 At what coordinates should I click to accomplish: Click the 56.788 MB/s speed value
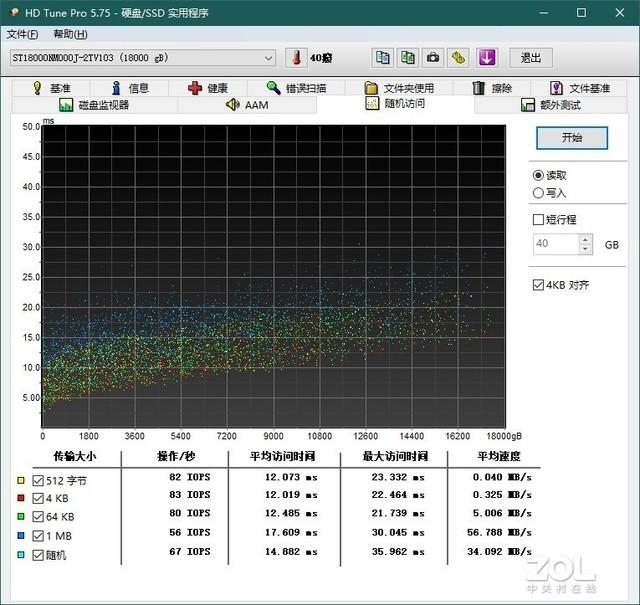point(499,532)
